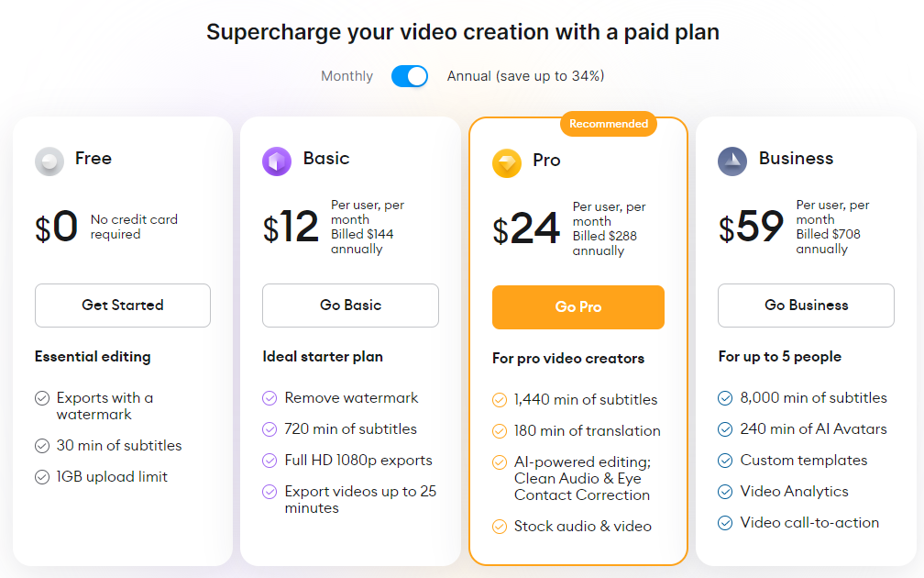Click the check beside 8,000 min of subtitles
Image resolution: width=924 pixels, height=578 pixels.
(725, 398)
